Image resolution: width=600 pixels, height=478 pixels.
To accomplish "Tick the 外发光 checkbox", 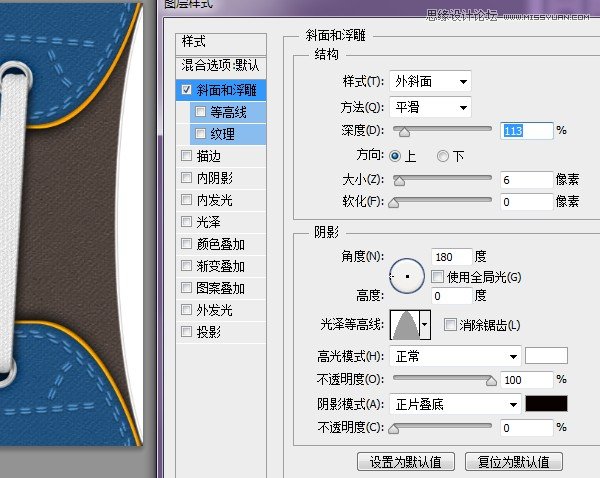I will coord(186,309).
